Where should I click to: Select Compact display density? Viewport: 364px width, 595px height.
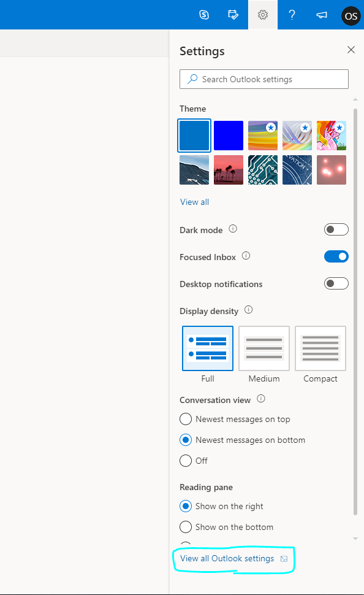tap(320, 348)
